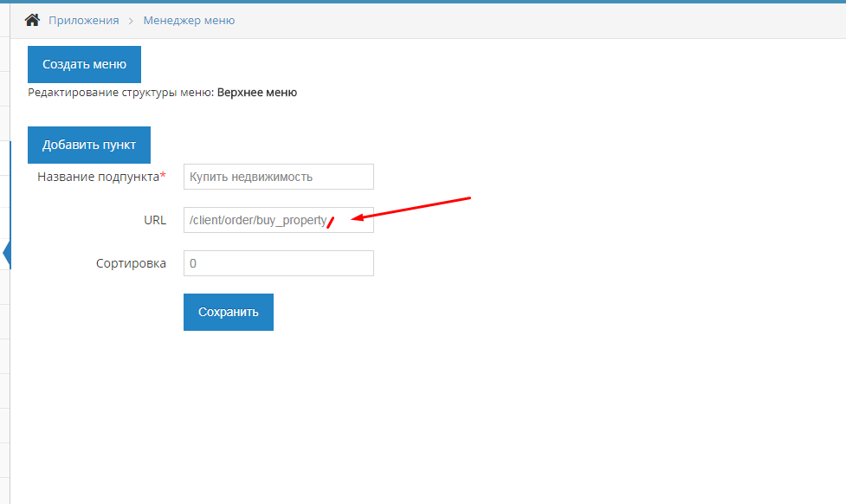Focus the Сортировка number field
The width and height of the screenshot is (846, 504).
[x=278, y=263]
